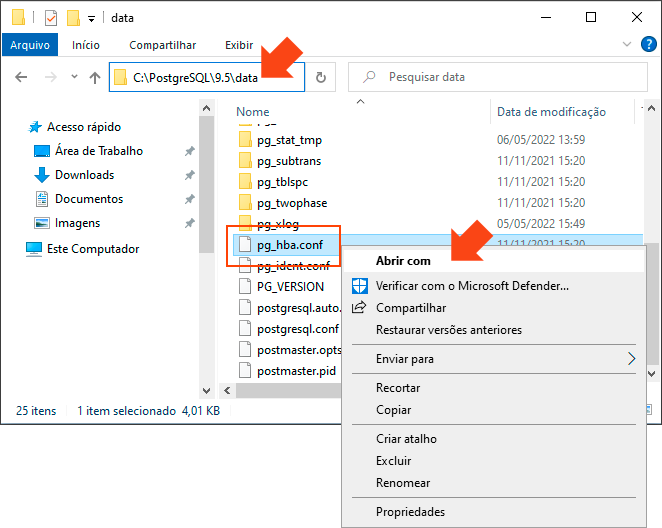
Task: Click the Pesquisar data search box
Action: [500, 78]
